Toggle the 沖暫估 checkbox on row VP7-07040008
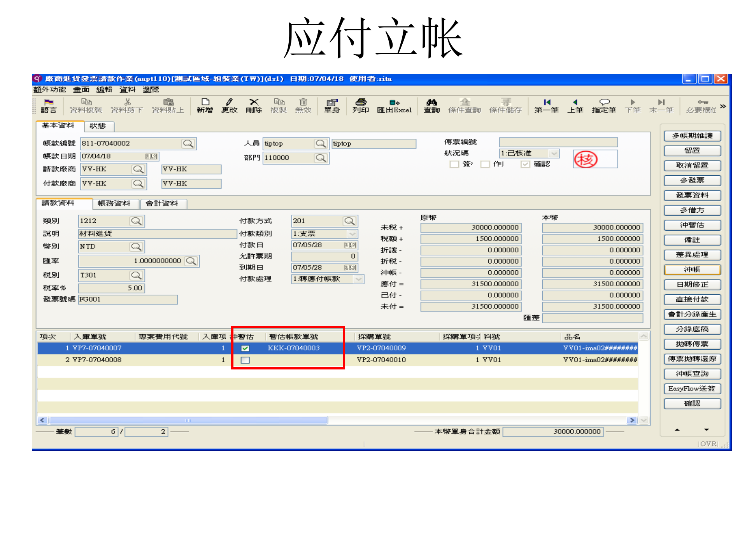The image size is (747, 560). pos(245,360)
